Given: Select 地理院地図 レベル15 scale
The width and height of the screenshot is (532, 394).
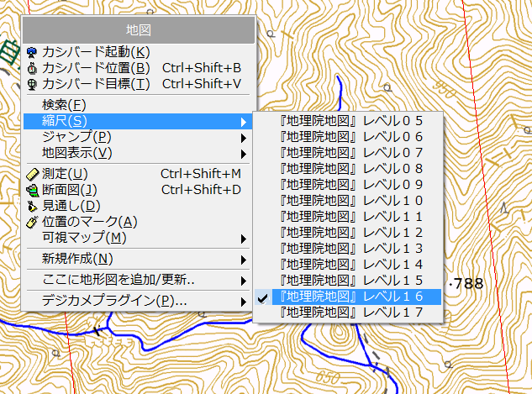Looking at the screenshot, I should [348, 281].
